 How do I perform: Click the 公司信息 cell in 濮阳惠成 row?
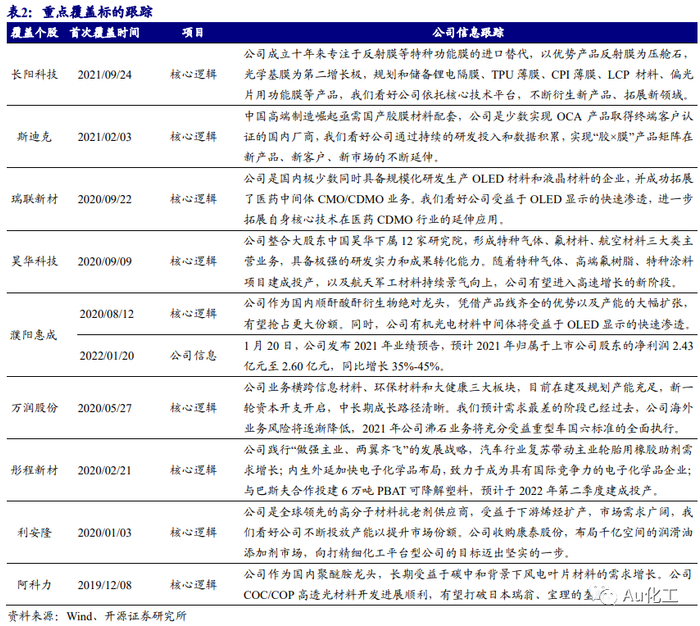pyautogui.click(x=193, y=356)
